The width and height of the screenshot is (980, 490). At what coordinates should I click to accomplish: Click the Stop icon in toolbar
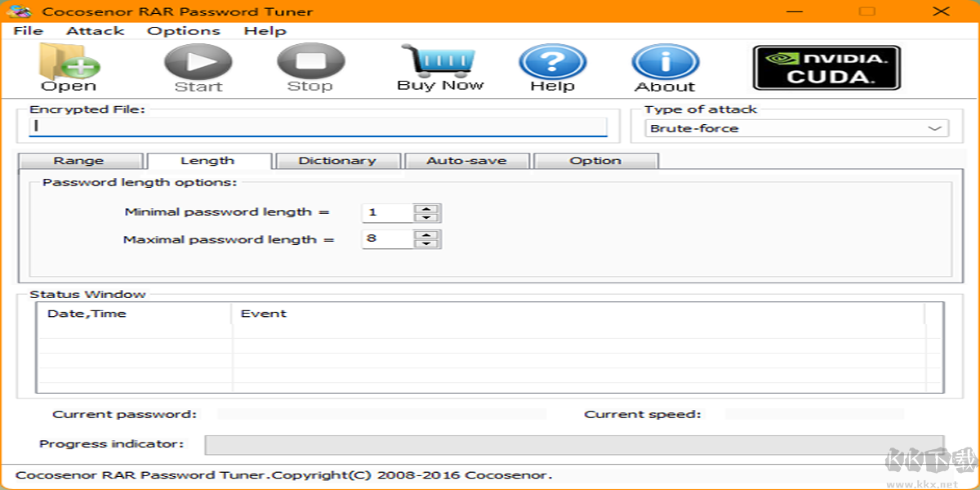[x=310, y=61]
